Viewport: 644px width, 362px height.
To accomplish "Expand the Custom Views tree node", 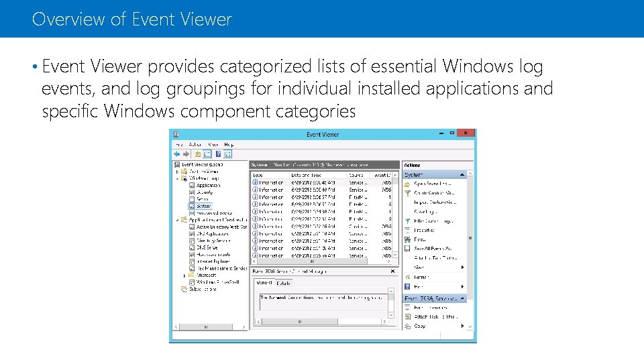I will [x=177, y=172].
